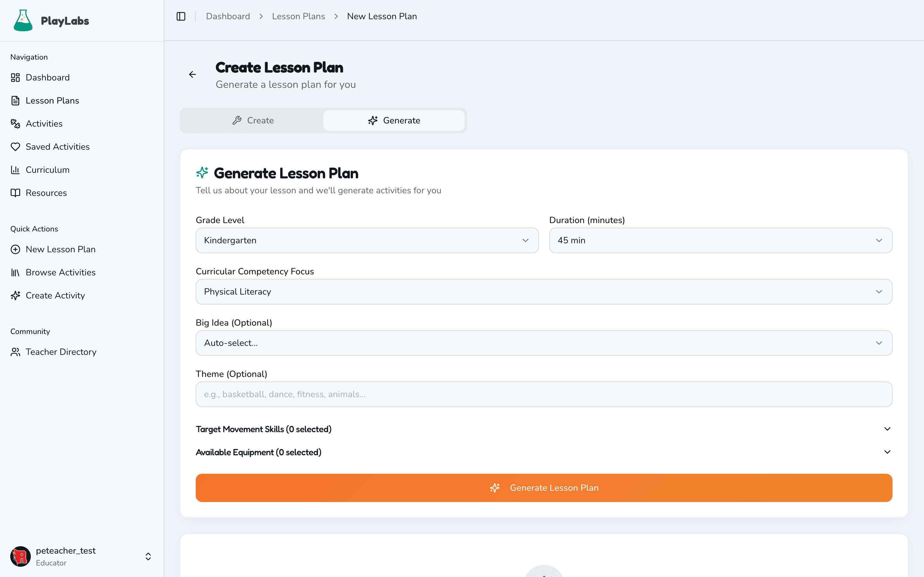Open the Grade Level dropdown
Image resolution: width=924 pixels, height=577 pixels.
point(367,240)
